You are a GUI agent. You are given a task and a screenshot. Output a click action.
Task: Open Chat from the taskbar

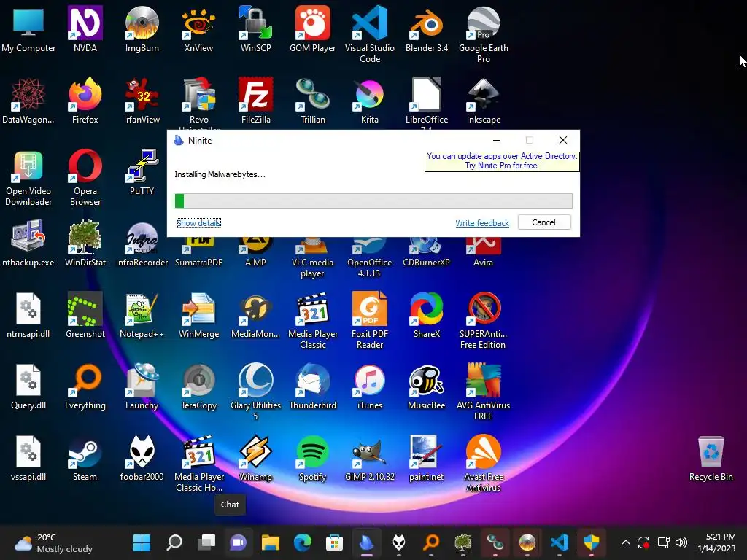pyautogui.click(x=239, y=542)
